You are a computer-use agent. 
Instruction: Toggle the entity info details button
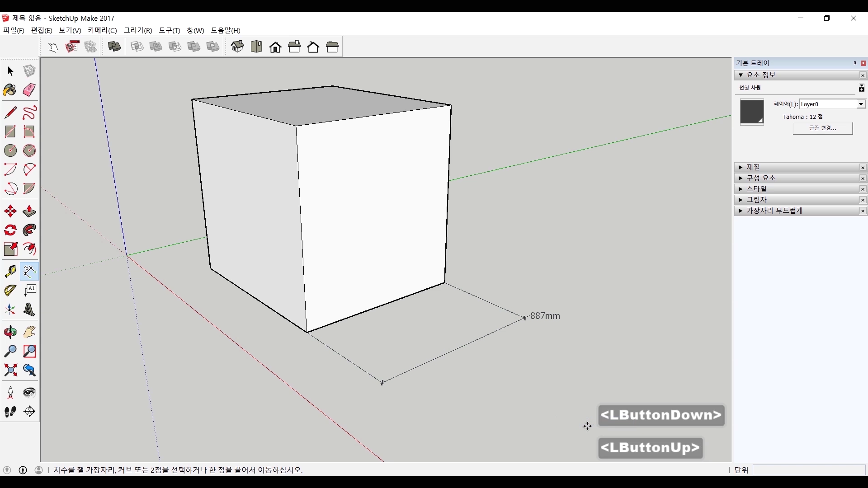point(862,88)
